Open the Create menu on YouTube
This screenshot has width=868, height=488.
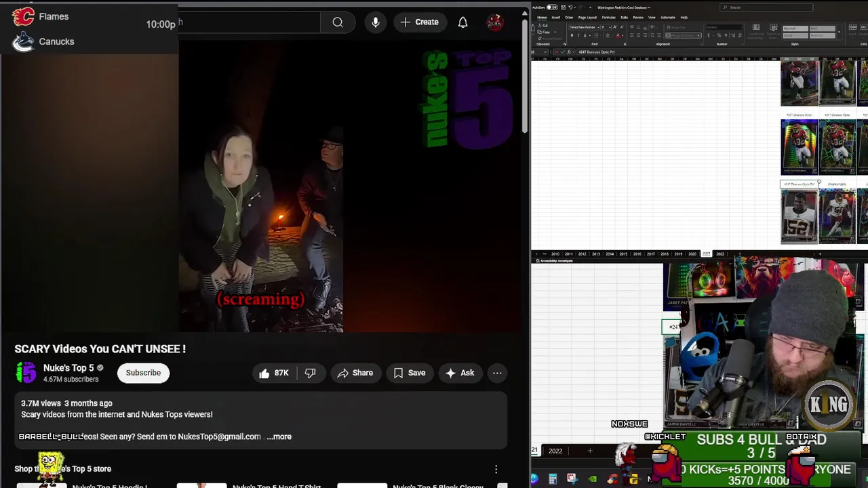tap(420, 22)
